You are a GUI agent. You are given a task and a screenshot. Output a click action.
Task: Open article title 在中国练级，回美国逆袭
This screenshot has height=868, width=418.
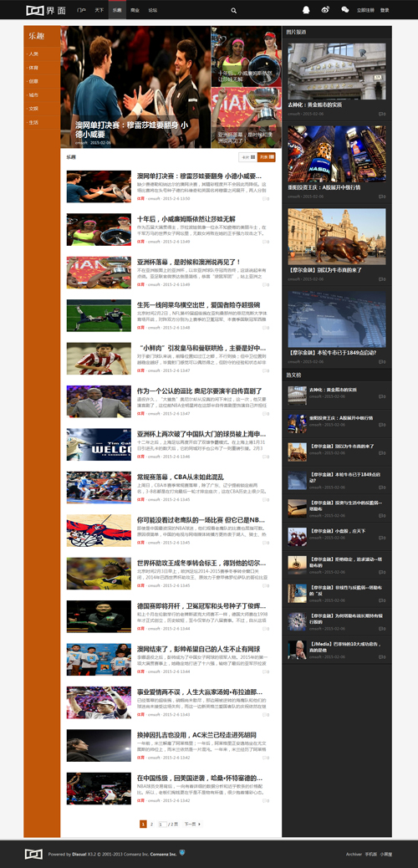pos(199,778)
